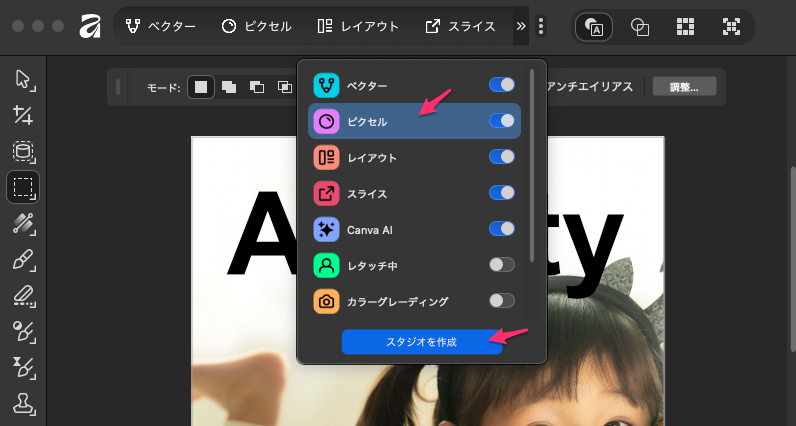Switch to the レイアウト studio tab

click(358, 27)
